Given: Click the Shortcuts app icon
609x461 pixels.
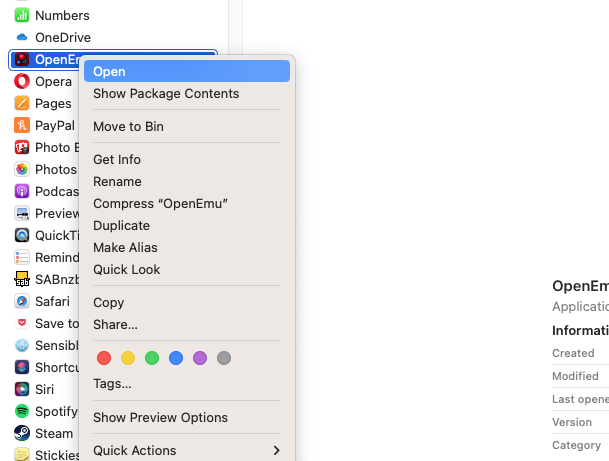Looking at the screenshot, I should click(x=22, y=367).
